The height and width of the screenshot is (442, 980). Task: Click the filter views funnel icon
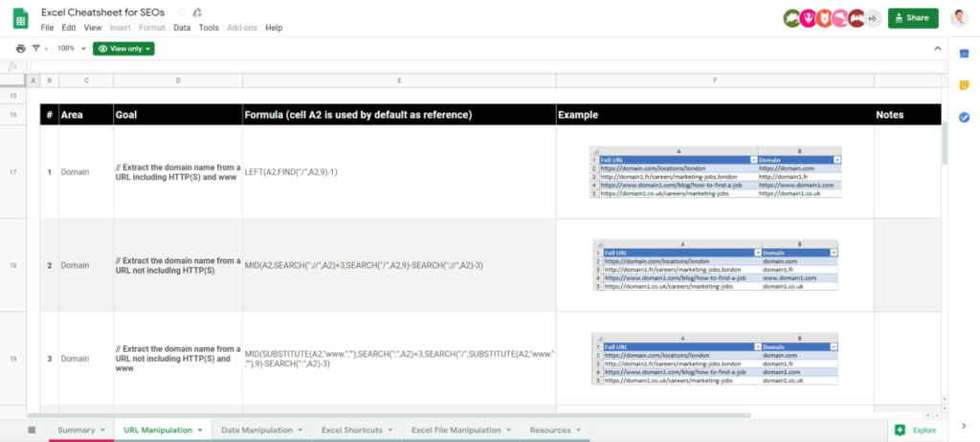pos(36,48)
